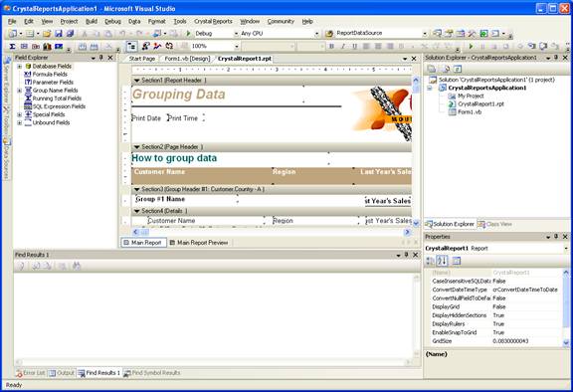Toggle the Field Explorer tree toolbar button
The width and height of the screenshot is (573, 392).
[132, 46]
